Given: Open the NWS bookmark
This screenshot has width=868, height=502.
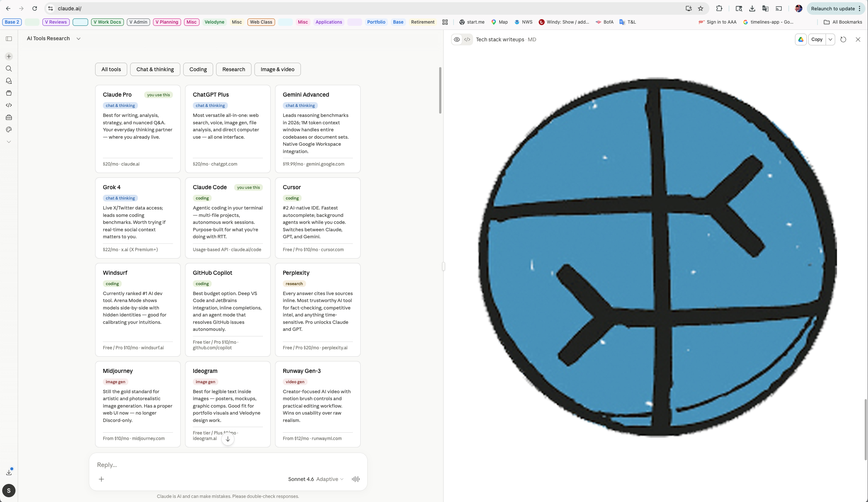Looking at the screenshot, I should [x=524, y=22].
